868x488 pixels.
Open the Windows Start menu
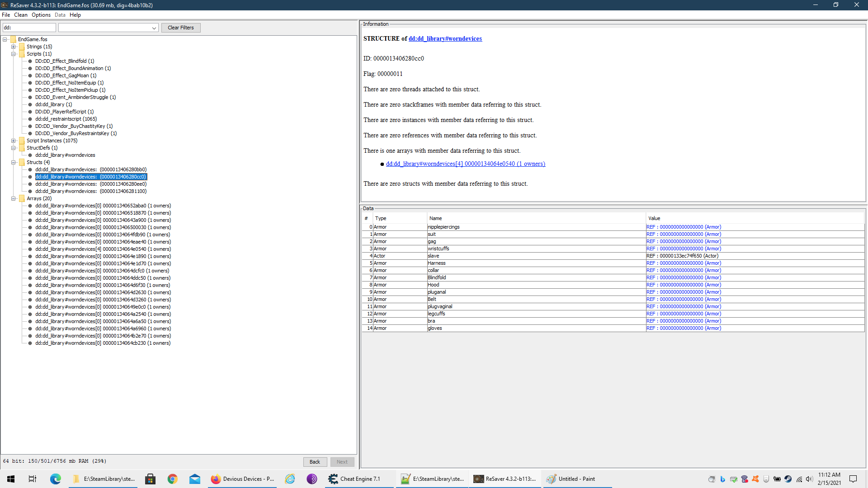[11, 479]
